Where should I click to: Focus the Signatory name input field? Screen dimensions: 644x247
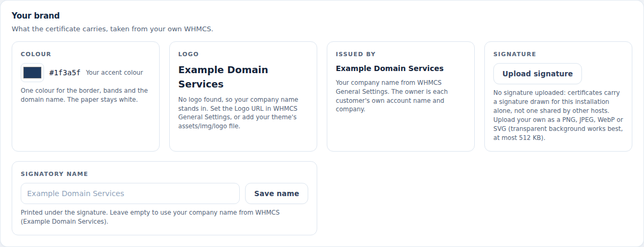pyautogui.click(x=130, y=193)
